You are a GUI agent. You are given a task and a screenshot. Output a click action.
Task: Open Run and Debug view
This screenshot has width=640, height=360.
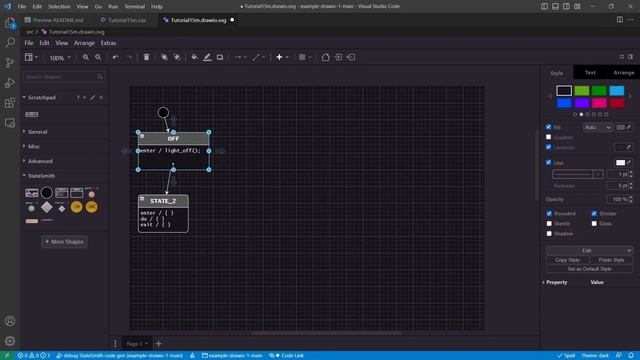pos(10,82)
